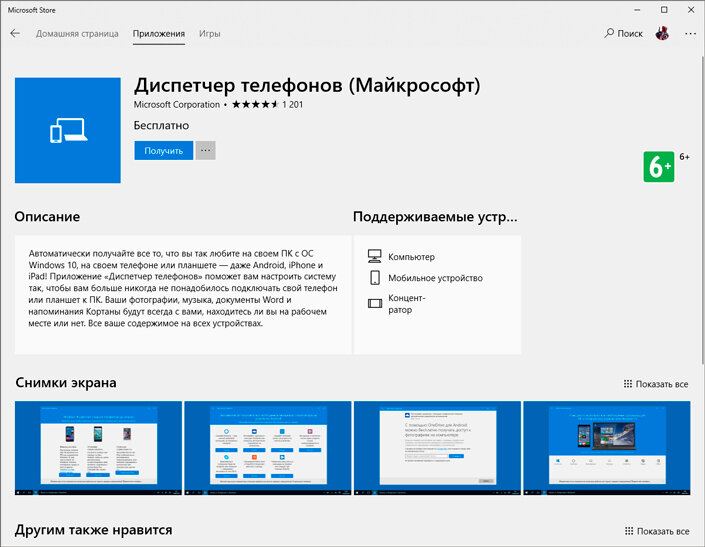The image size is (705, 547).
Task: Open the Домашняя страница tab
Action: [77, 34]
